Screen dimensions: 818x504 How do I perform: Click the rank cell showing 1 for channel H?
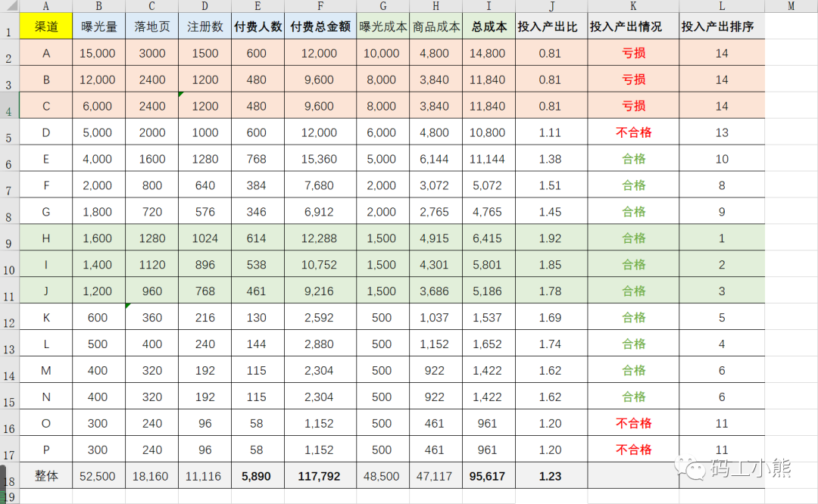tap(722, 238)
